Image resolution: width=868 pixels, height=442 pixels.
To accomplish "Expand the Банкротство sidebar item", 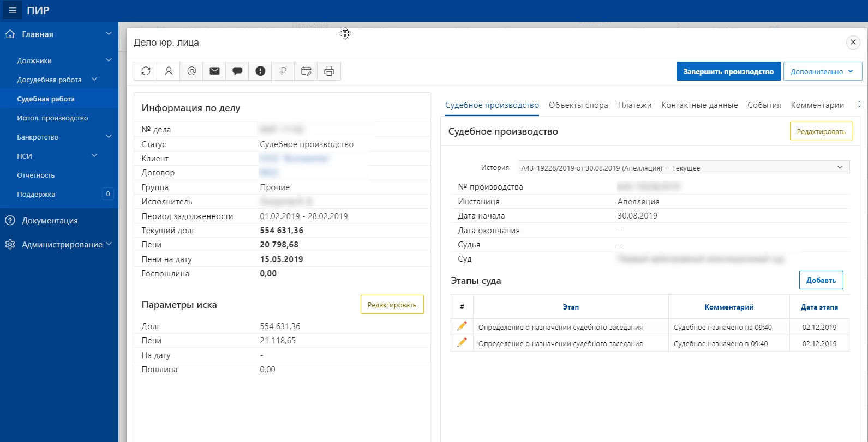I will [x=109, y=136].
